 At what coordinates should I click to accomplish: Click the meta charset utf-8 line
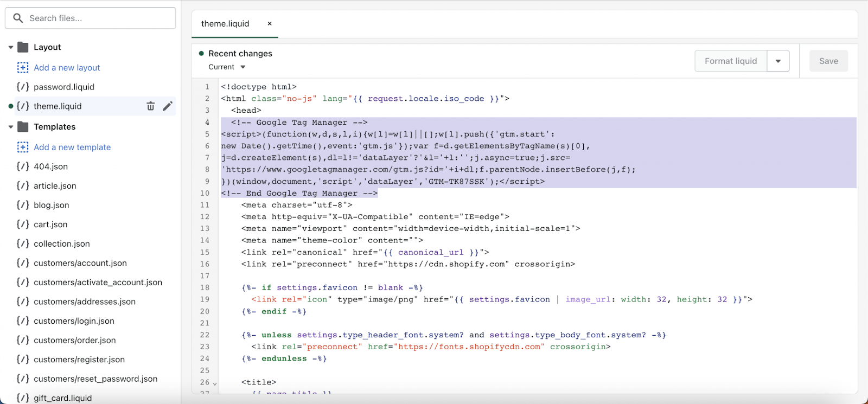[297, 205]
